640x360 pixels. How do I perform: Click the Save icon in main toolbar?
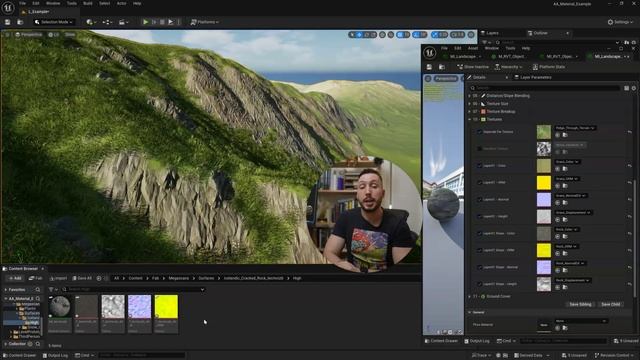pyautogui.click(x=7, y=22)
